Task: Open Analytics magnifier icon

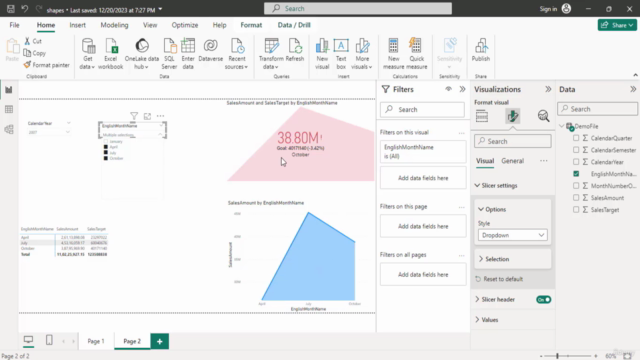Action: click(543, 116)
